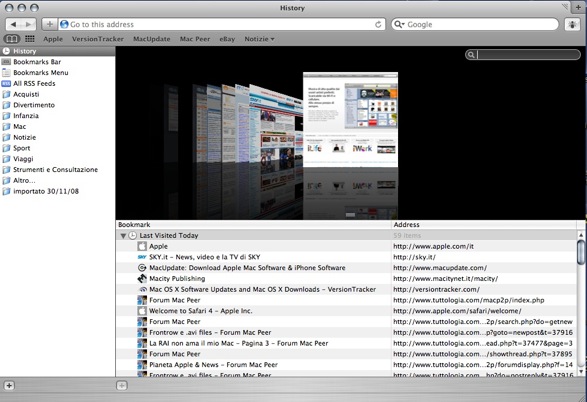This screenshot has width=587, height=402.
Task: Open Notizie bookmarks bar dropdown
Action: tap(259, 39)
